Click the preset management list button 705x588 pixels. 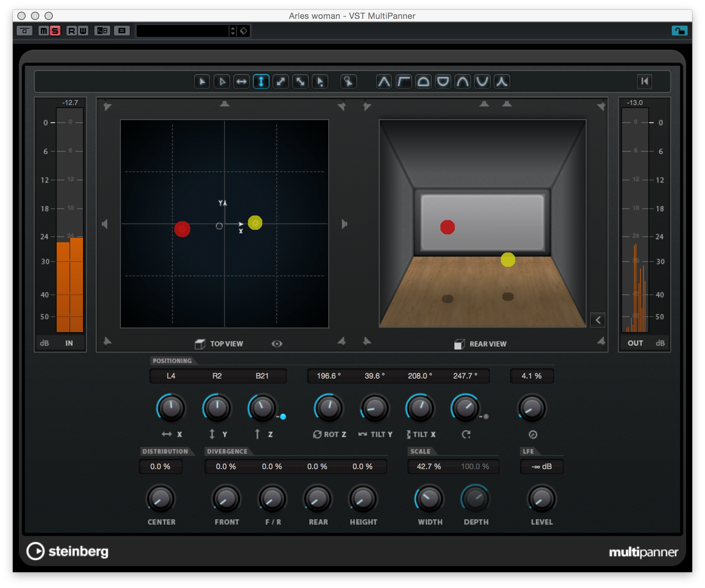(x=122, y=31)
